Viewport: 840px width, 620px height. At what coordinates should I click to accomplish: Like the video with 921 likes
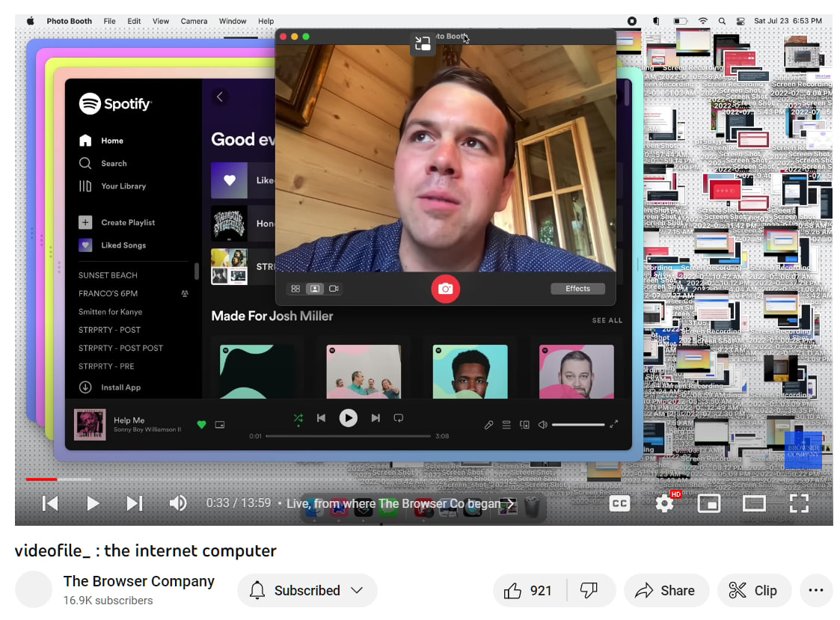click(x=528, y=591)
